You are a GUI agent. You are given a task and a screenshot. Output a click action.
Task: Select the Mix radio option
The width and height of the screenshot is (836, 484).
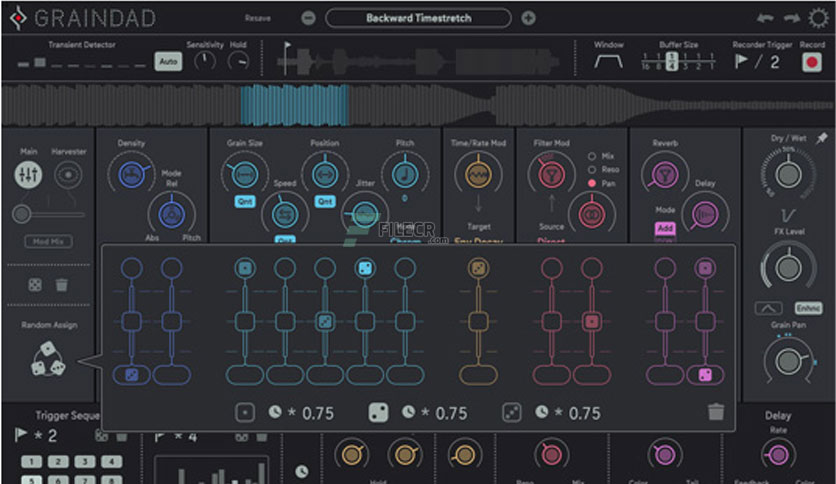[592, 156]
